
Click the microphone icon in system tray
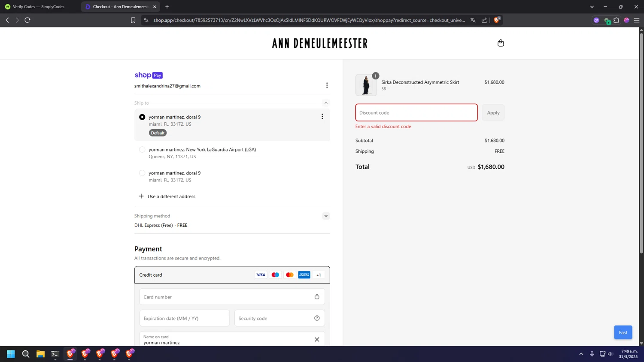[x=592, y=354]
